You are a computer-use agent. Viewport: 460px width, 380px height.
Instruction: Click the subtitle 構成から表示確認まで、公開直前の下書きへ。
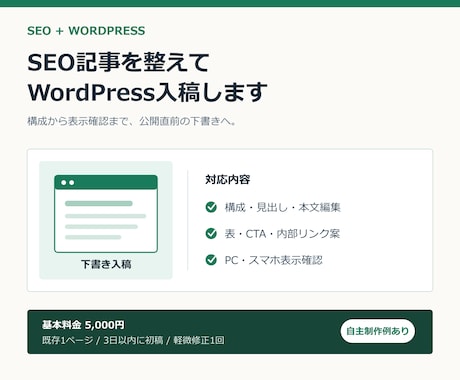click(132, 121)
